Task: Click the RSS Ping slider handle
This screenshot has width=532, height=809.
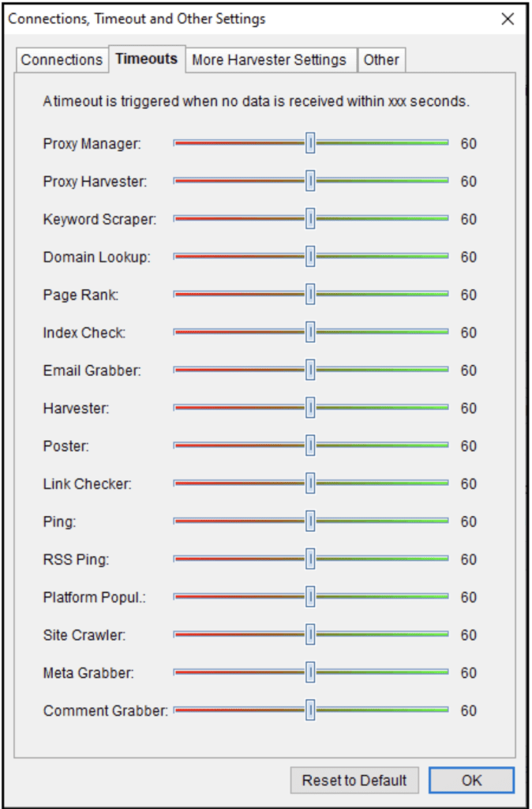Action: pos(310,559)
